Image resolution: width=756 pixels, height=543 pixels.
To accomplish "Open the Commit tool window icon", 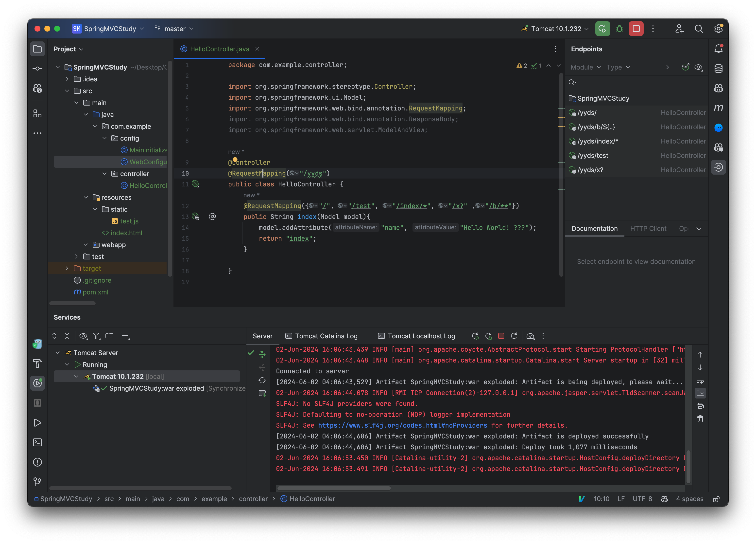I will [x=37, y=69].
